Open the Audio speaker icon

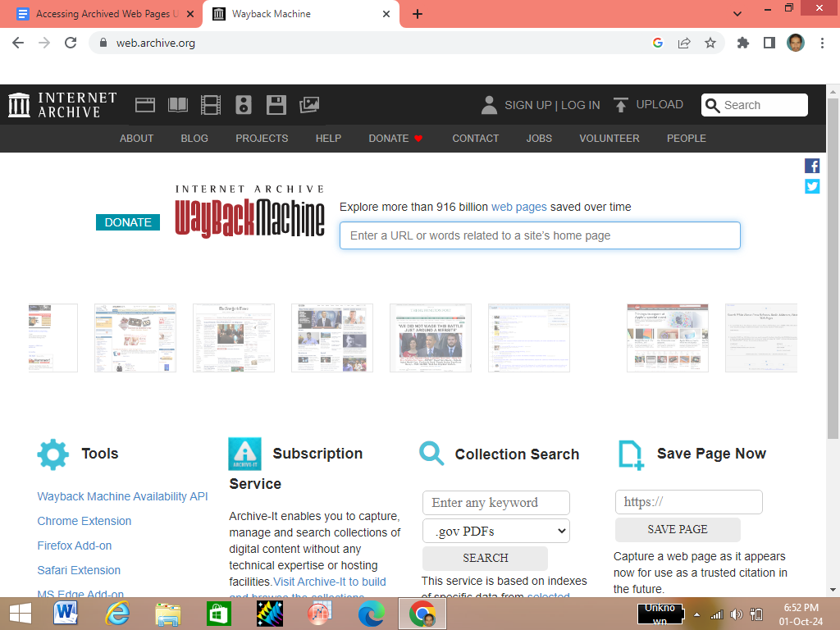click(x=243, y=104)
